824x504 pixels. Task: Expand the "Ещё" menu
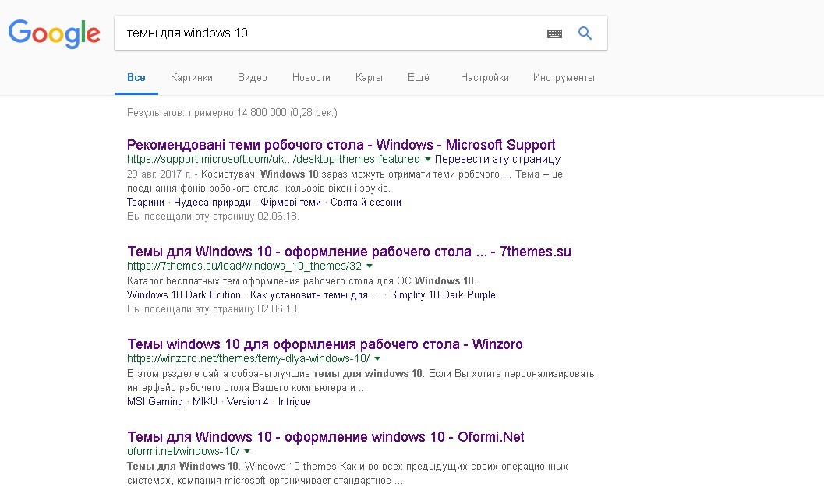coord(419,78)
